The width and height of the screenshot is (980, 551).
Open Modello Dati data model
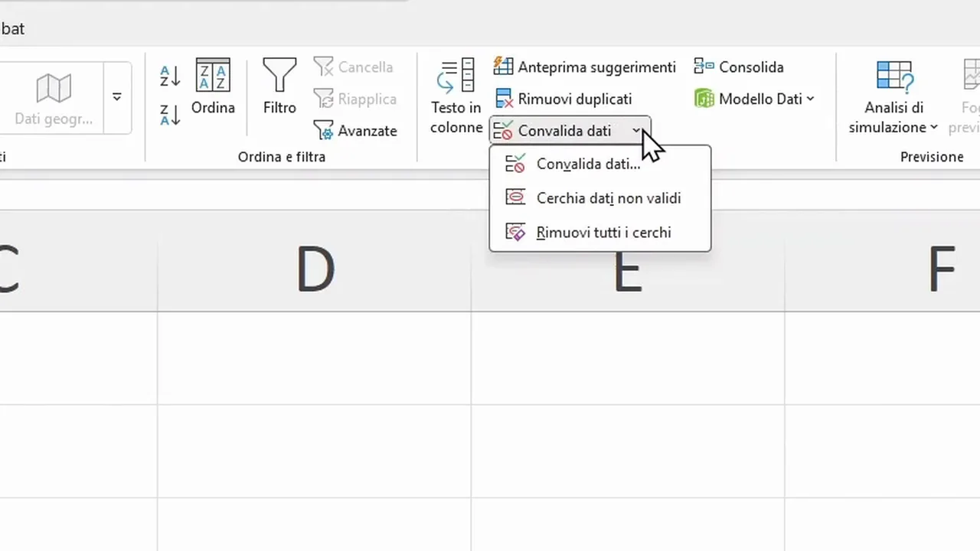click(x=753, y=99)
